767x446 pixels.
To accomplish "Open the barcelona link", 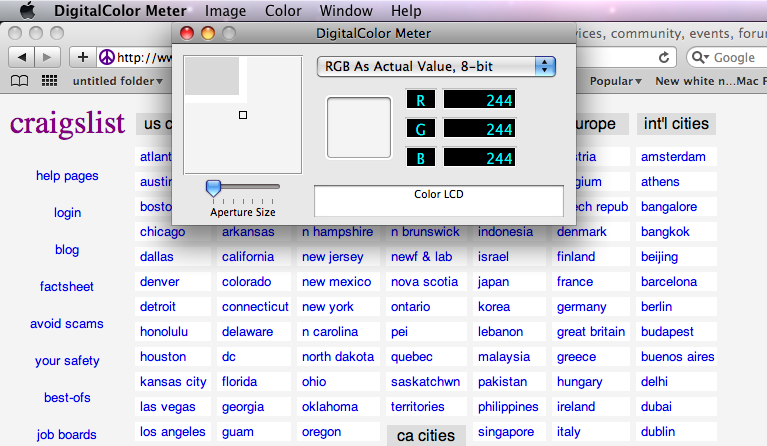I will tap(669, 282).
